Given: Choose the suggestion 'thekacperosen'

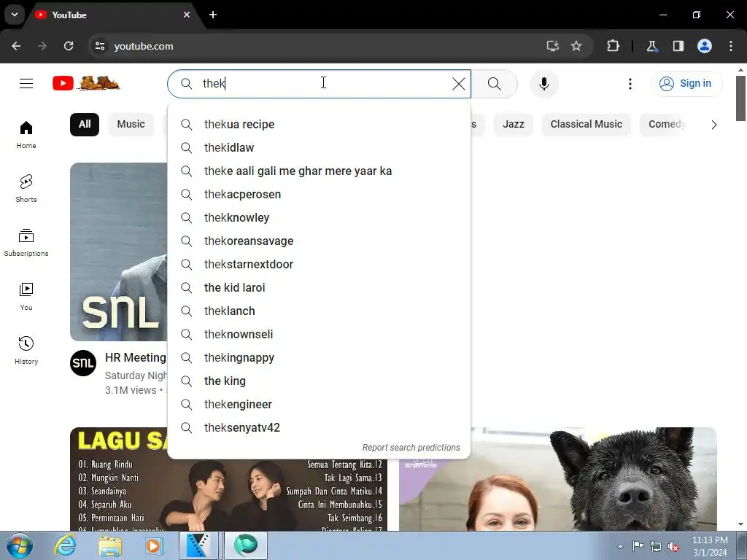Looking at the screenshot, I should pyautogui.click(x=320, y=194).
